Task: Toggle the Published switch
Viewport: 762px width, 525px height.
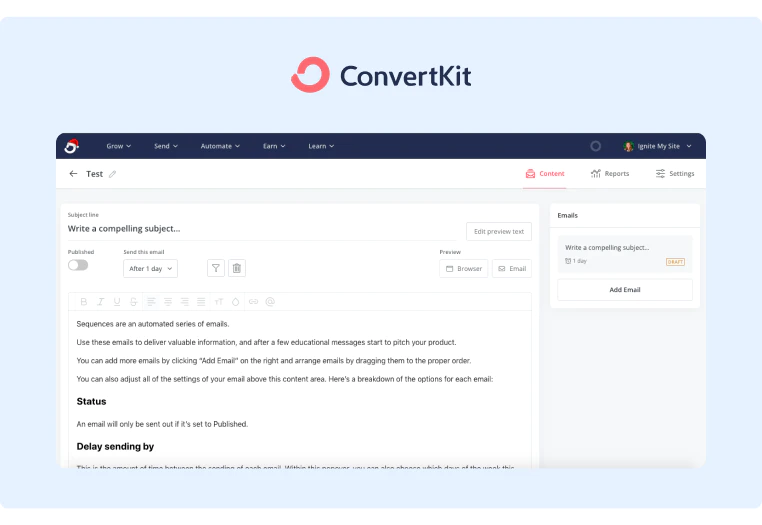Action: (78, 265)
